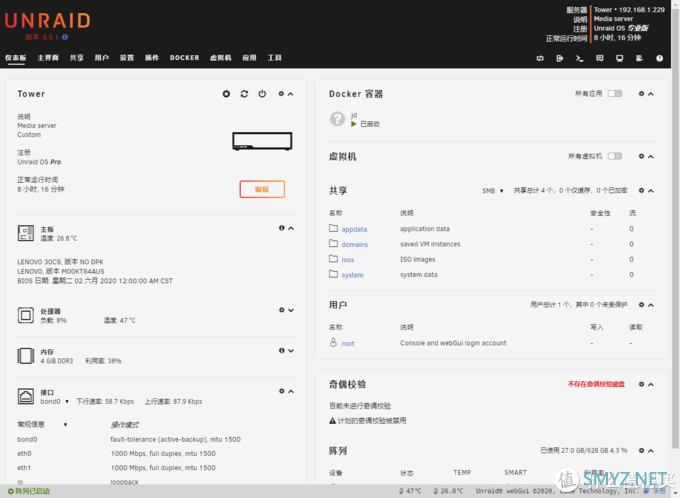Expand the memory section chevron
The width and height of the screenshot is (680, 498).
click(291, 351)
